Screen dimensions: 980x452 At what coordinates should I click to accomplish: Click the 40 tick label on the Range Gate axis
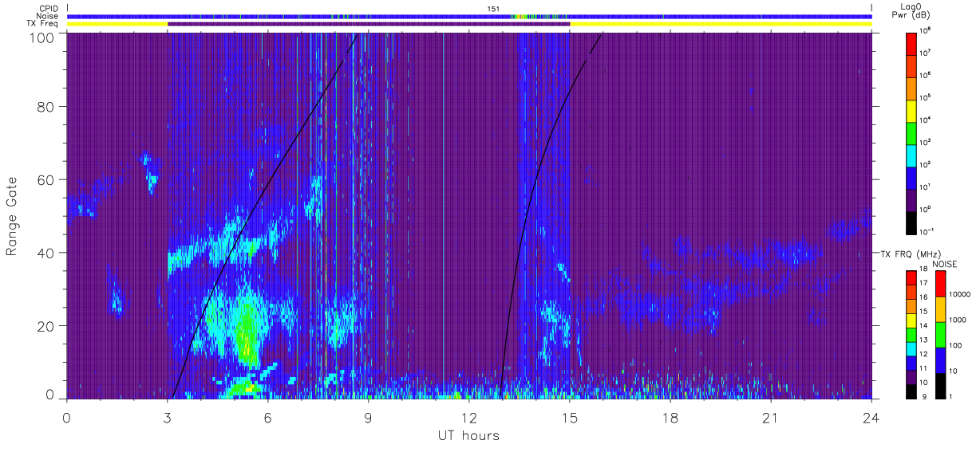(45, 253)
